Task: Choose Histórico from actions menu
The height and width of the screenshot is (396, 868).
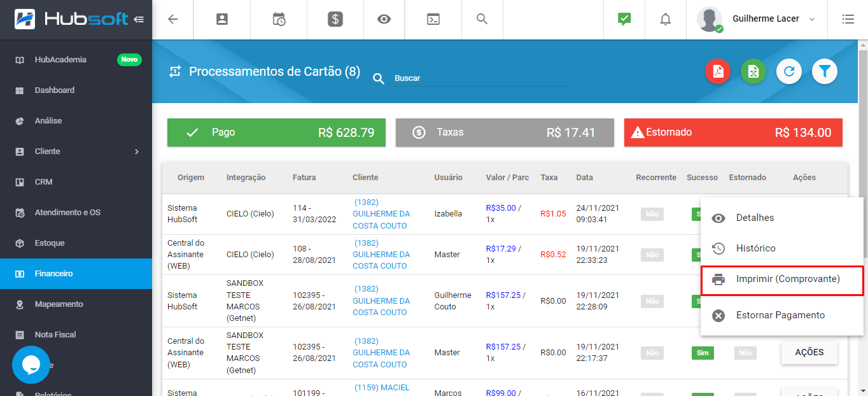Action: 782,248
